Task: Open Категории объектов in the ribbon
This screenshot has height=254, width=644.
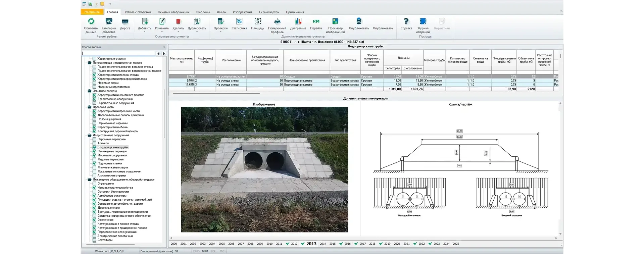Action: click(108, 22)
